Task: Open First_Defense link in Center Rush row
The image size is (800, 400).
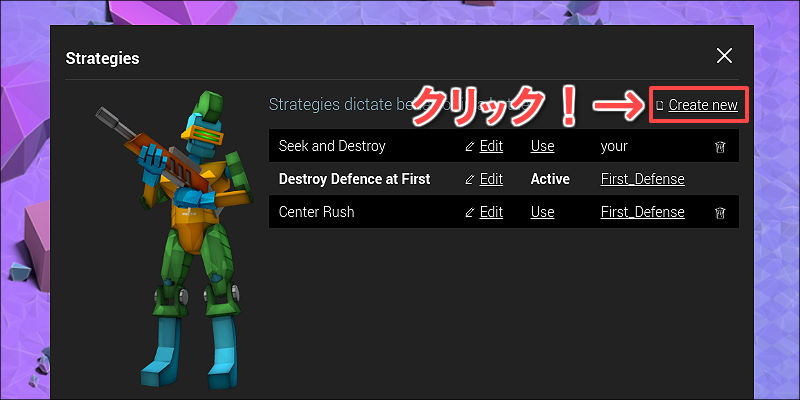Action: pyautogui.click(x=642, y=212)
